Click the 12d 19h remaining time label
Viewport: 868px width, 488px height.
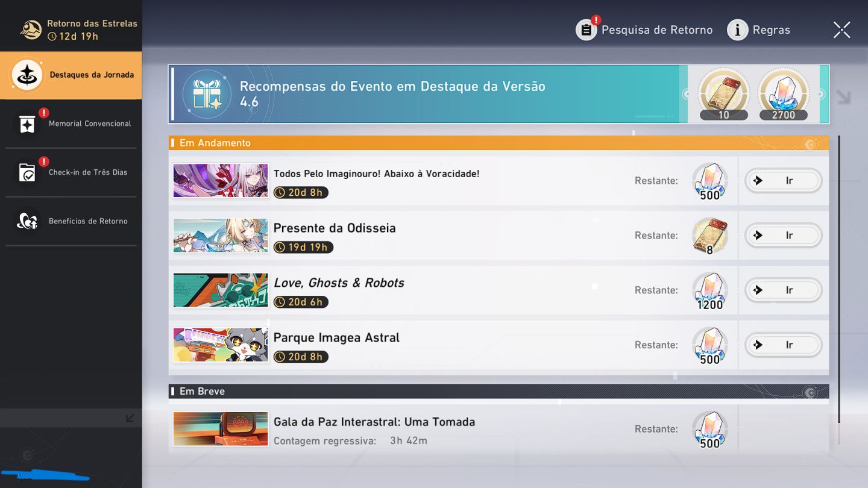tap(73, 36)
